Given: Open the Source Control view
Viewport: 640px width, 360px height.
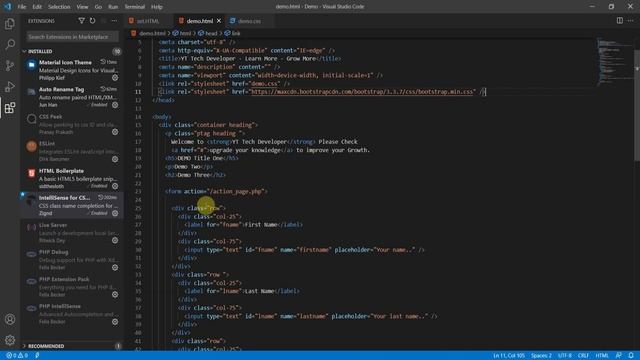Looking at the screenshot, I should click(10, 66).
